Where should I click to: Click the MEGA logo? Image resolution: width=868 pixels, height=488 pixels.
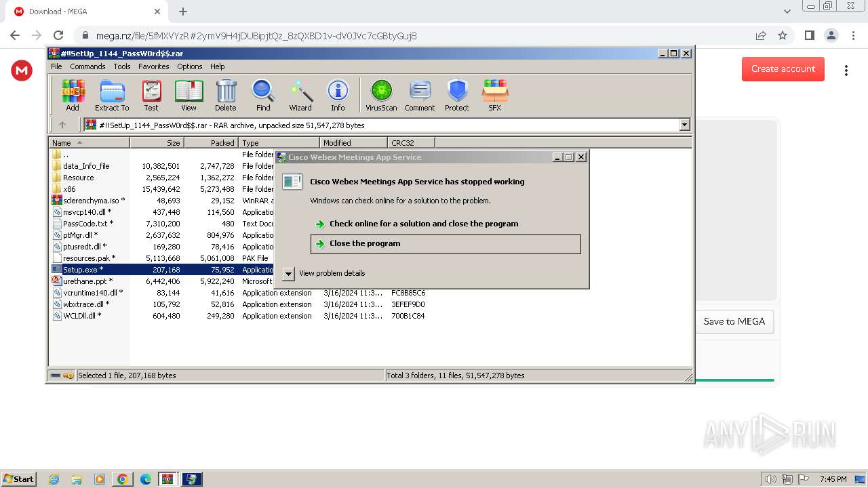tap(22, 70)
